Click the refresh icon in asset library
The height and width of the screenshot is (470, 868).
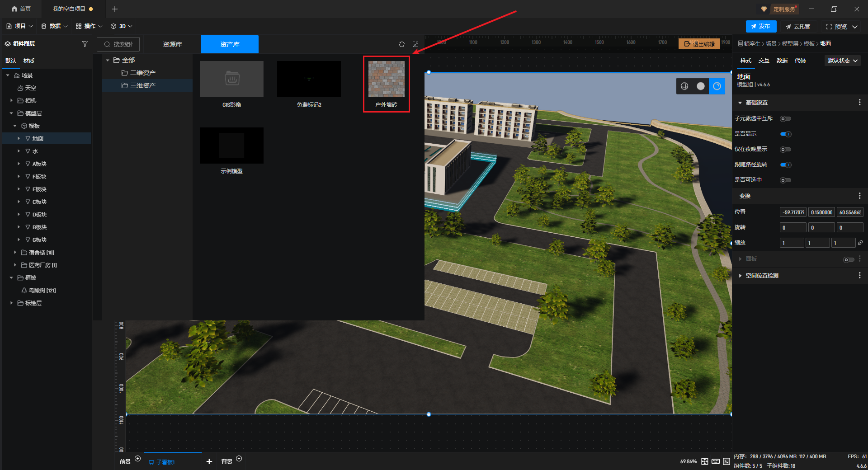click(x=401, y=44)
